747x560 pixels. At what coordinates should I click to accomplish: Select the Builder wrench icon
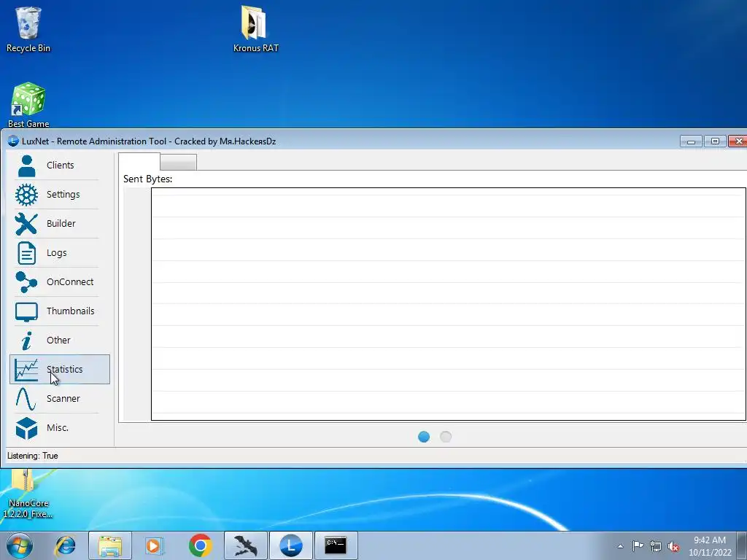click(x=26, y=224)
